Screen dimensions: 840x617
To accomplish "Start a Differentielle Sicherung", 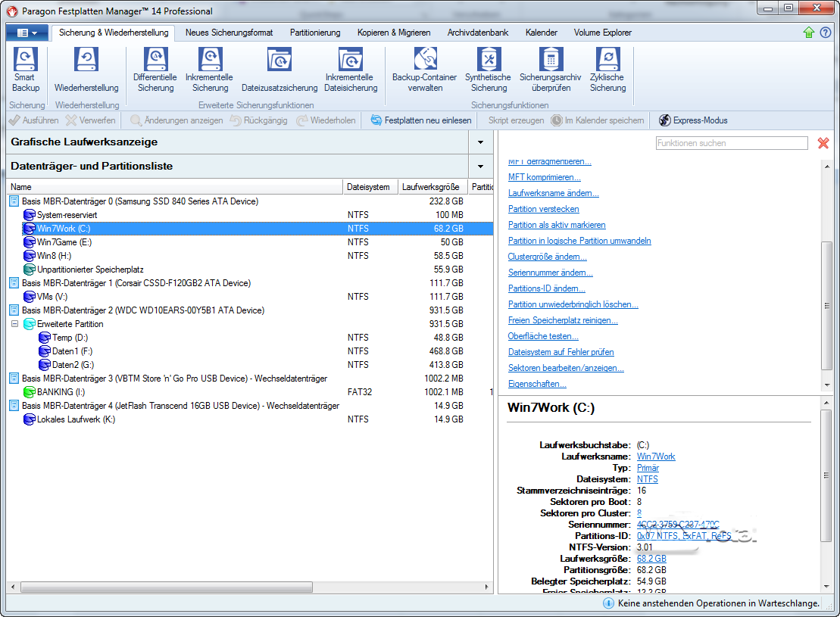I will (x=155, y=61).
